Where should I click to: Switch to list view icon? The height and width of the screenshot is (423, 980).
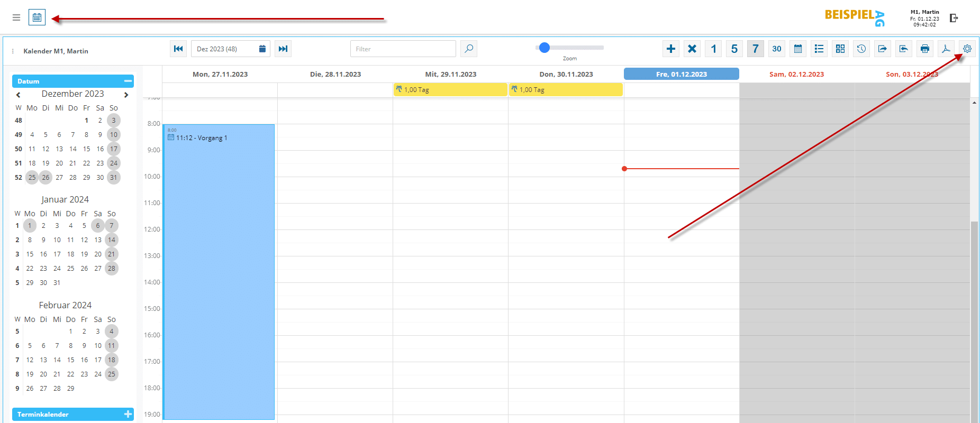pyautogui.click(x=819, y=49)
